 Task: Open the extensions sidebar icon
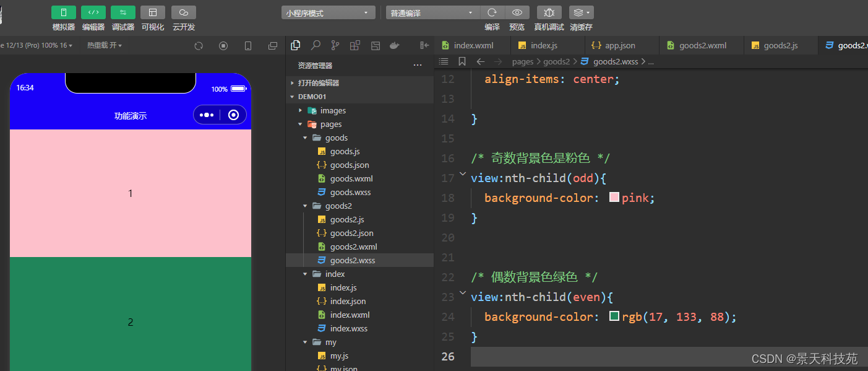point(355,45)
